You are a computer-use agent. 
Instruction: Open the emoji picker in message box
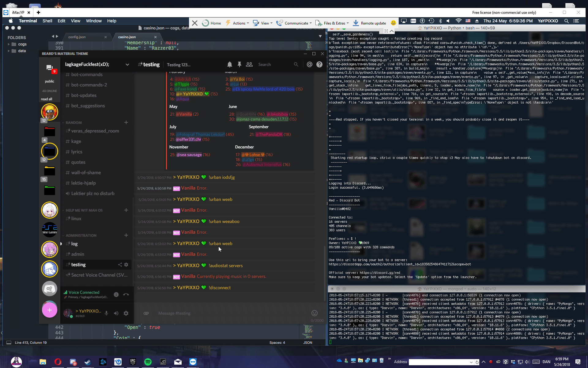pyautogui.click(x=314, y=313)
